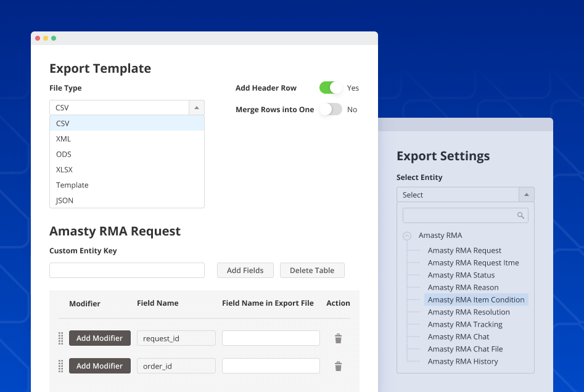Click the yellow traffic light button
Screen dimensions: 584x392
point(46,38)
